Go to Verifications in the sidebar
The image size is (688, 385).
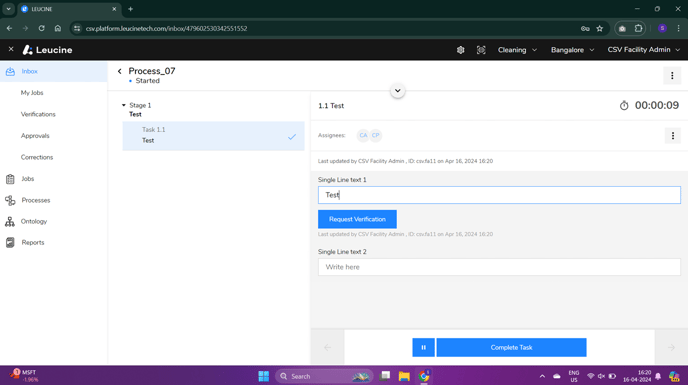pyautogui.click(x=38, y=115)
